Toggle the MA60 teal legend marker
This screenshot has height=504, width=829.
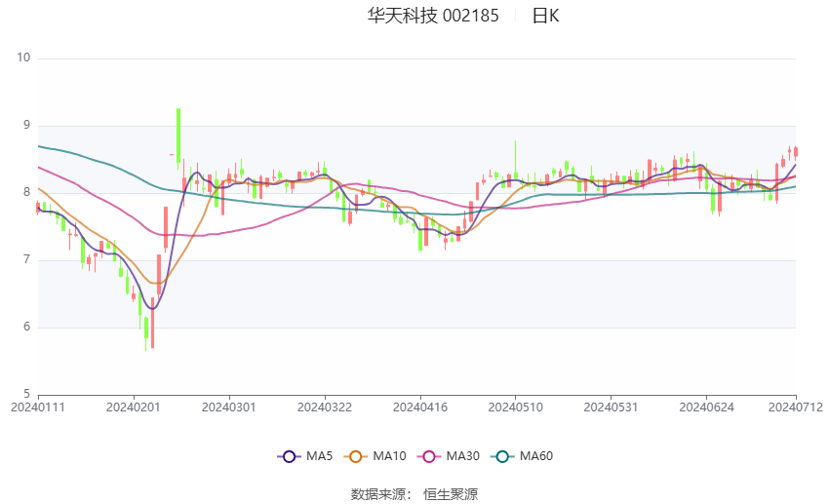[502, 456]
